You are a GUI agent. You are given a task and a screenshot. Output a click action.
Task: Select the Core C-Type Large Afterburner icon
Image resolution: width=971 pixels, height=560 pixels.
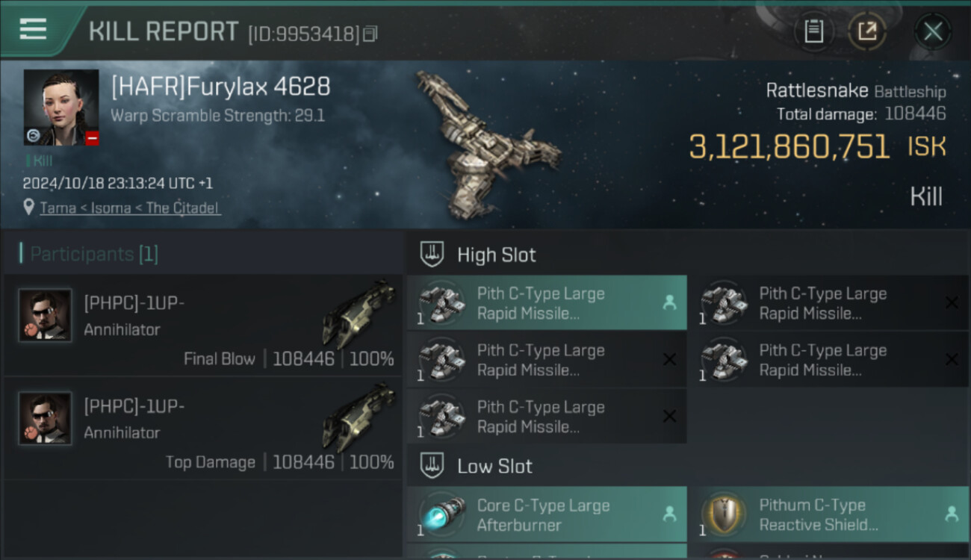pyautogui.click(x=441, y=515)
